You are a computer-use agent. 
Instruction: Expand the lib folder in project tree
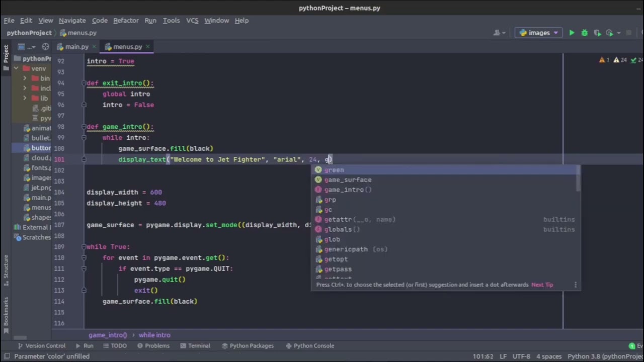(24, 98)
